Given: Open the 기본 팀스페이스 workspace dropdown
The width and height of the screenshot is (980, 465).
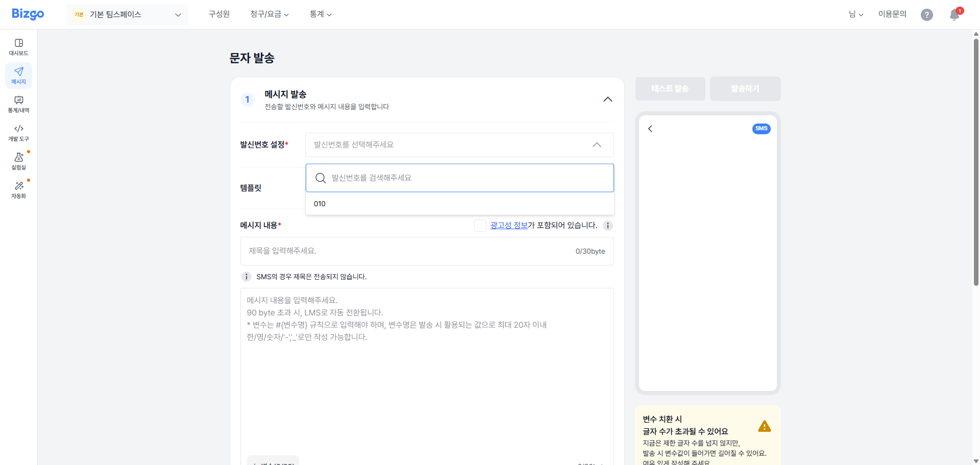Looking at the screenshot, I should 127,14.
